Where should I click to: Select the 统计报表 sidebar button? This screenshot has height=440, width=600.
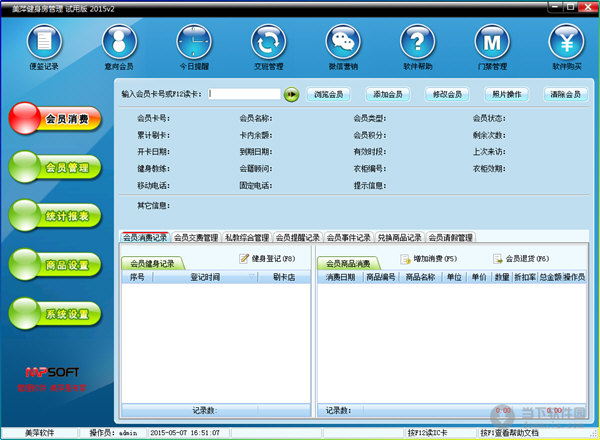tap(55, 216)
